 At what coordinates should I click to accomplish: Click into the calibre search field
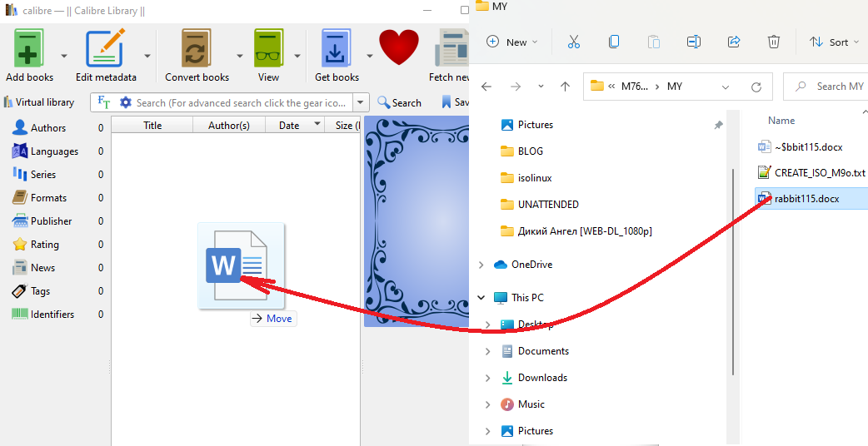click(x=241, y=103)
